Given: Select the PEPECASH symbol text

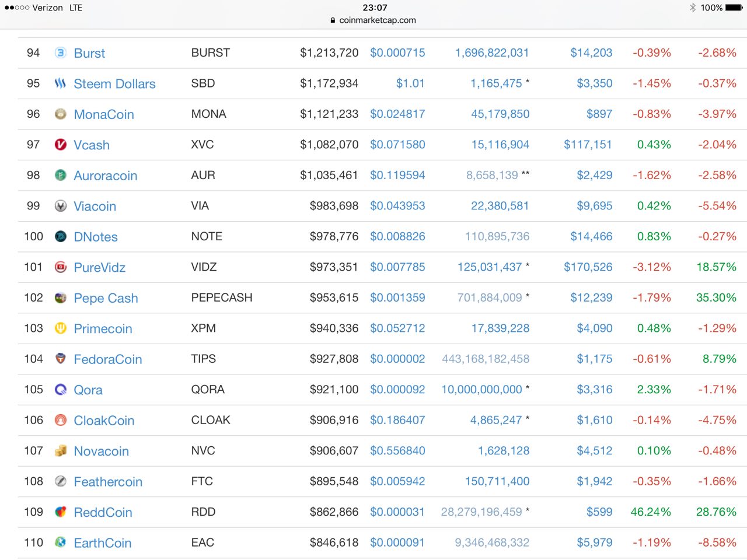Looking at the screenshot, I should [x=222, y=297].
